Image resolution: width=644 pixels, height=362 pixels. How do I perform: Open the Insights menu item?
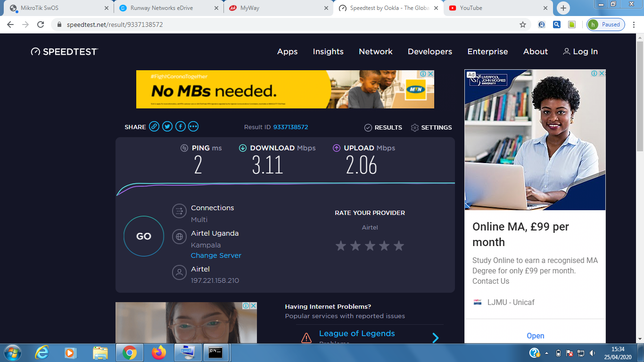pyautogui.click(x=328, y=52)
